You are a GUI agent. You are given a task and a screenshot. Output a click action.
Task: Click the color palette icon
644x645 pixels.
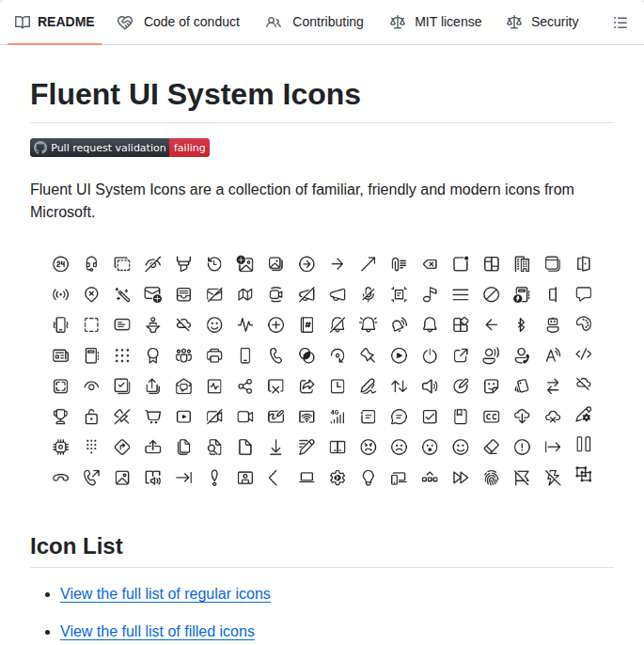584,324
